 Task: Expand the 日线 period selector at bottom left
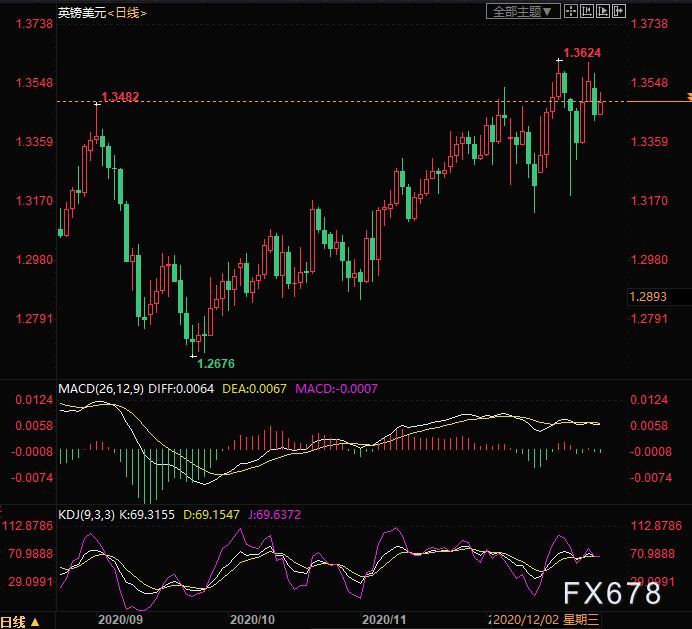(22, 620)
